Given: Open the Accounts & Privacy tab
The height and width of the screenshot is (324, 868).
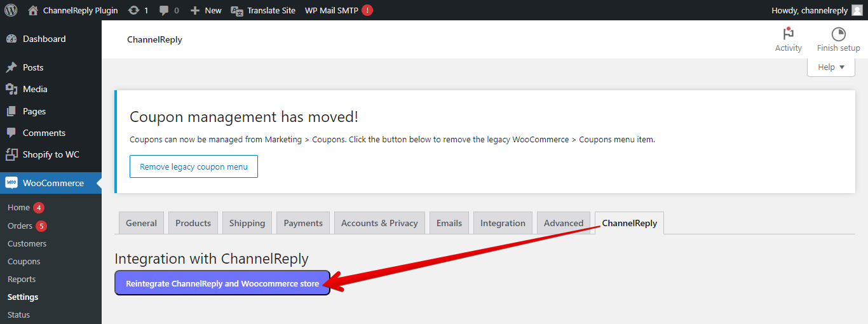Looking at the screenshot, I should pos(379,223).
